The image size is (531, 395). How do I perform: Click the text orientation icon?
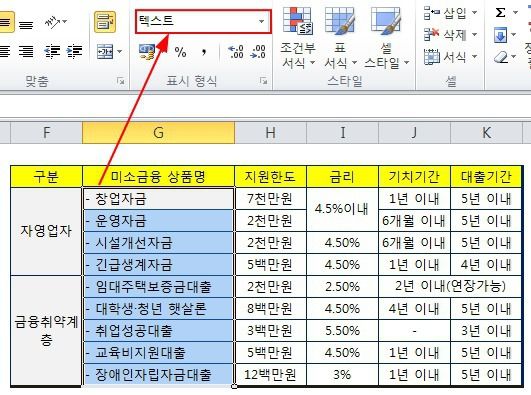53,22
